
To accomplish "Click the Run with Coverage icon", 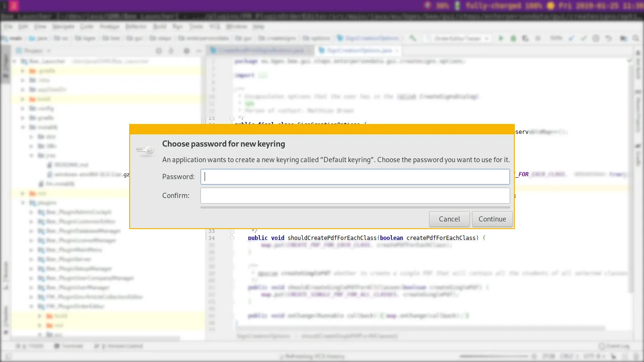I will (x=525, y=38).
